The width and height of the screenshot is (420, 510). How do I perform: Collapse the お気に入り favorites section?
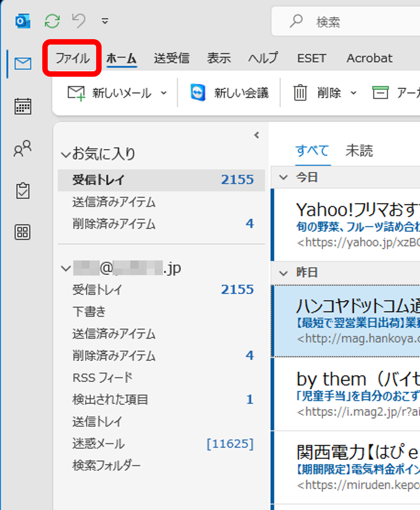[x=65, y=155]
